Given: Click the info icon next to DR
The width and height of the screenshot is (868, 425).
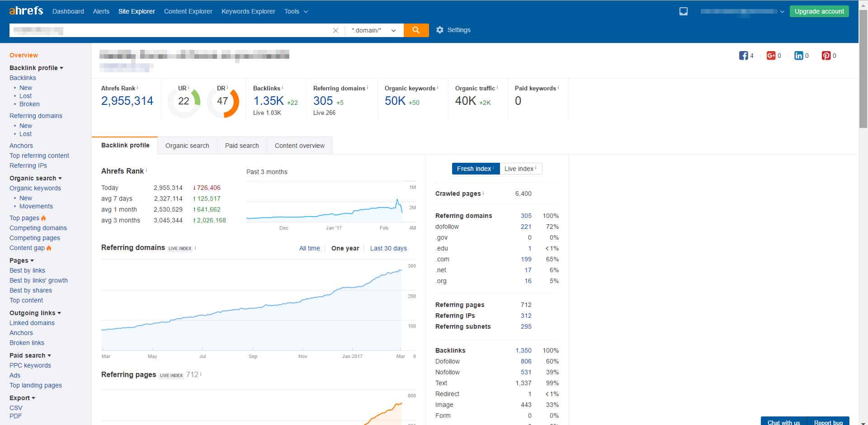Looking at the screenshot, I should (227, 87).
